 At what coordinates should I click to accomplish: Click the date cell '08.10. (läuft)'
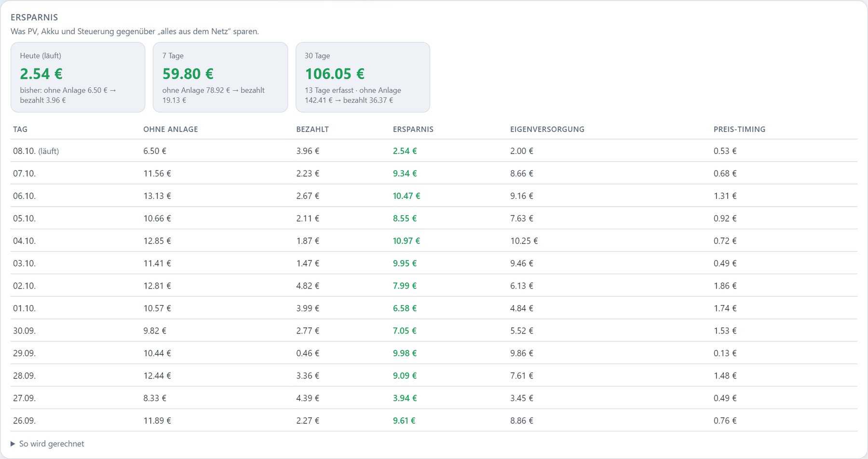pyautogui.click(x=36, y=151)
